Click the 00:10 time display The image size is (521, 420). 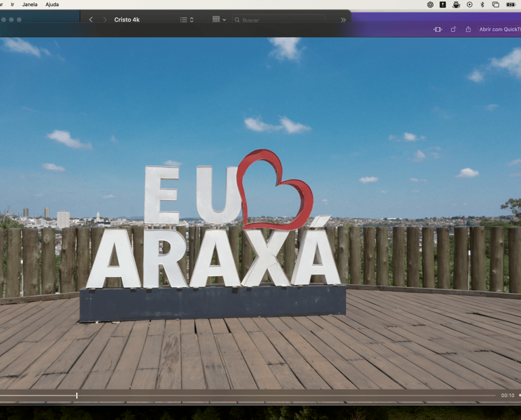tap(507, 396)
